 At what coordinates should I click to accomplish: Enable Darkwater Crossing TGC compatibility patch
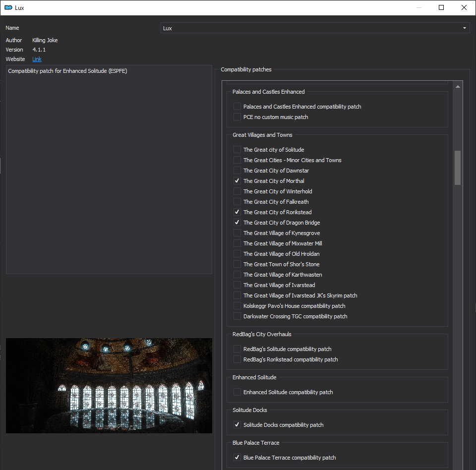(237, 316)
